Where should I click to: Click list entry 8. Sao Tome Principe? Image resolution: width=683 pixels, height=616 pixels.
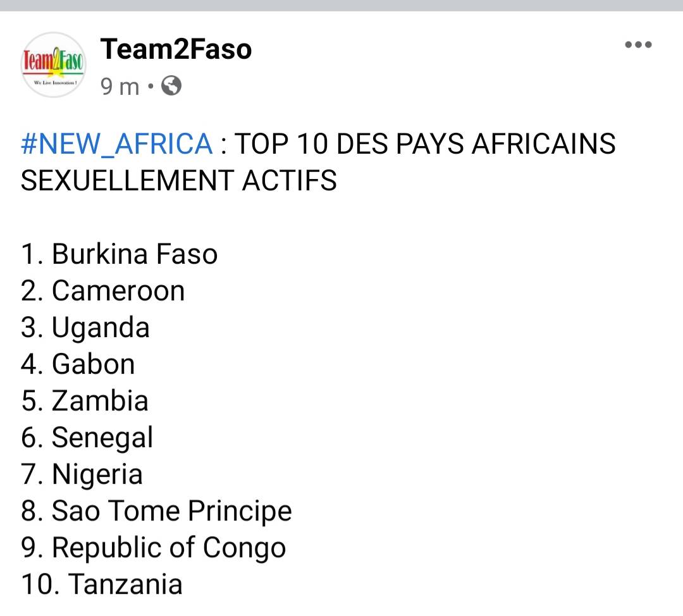coord(156,511)
